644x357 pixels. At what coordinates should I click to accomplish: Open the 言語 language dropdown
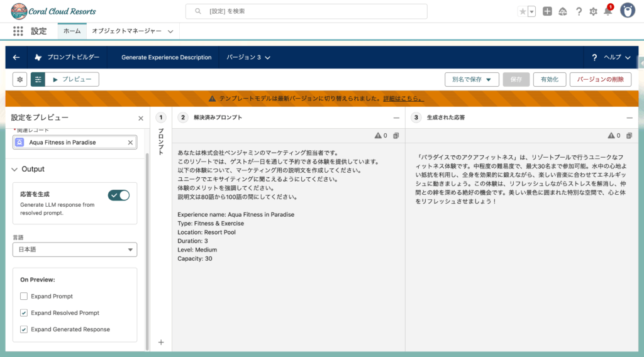75,250
